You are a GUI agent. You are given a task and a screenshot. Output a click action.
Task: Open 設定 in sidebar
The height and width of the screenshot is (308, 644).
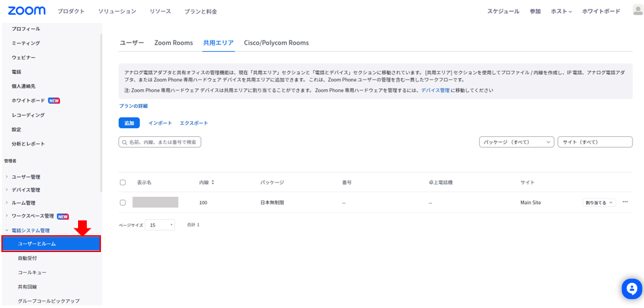[16, 129]
